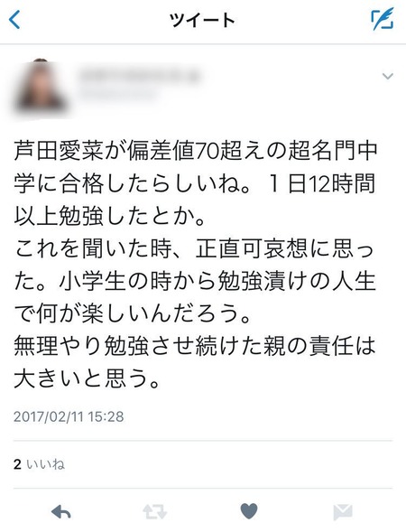Tap the final line "大きいと思う。"

(87, 378)
